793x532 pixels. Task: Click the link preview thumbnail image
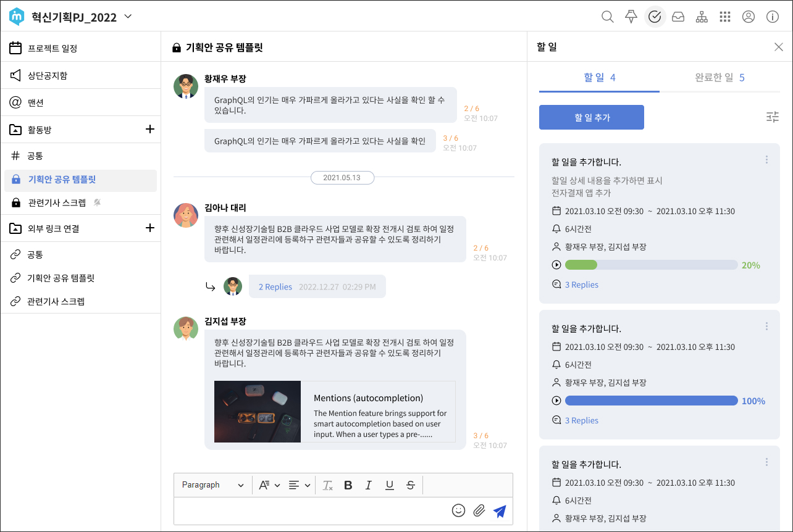[x=258, y=411]
